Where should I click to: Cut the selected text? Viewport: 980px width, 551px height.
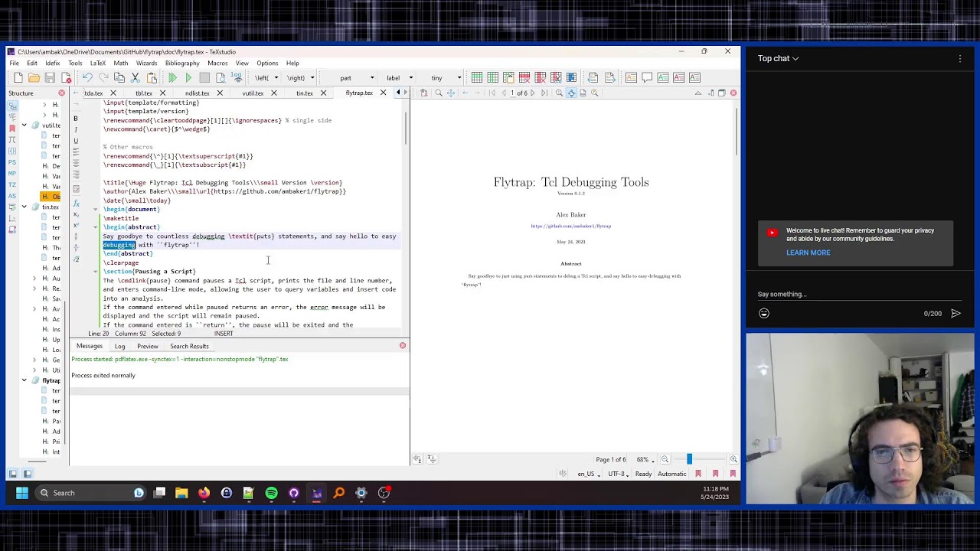(136, 77)
